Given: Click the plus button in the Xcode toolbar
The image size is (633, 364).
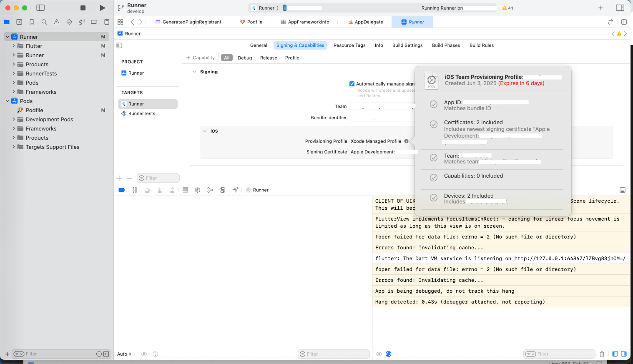Looking at the screenshot, I should (601, 8).
